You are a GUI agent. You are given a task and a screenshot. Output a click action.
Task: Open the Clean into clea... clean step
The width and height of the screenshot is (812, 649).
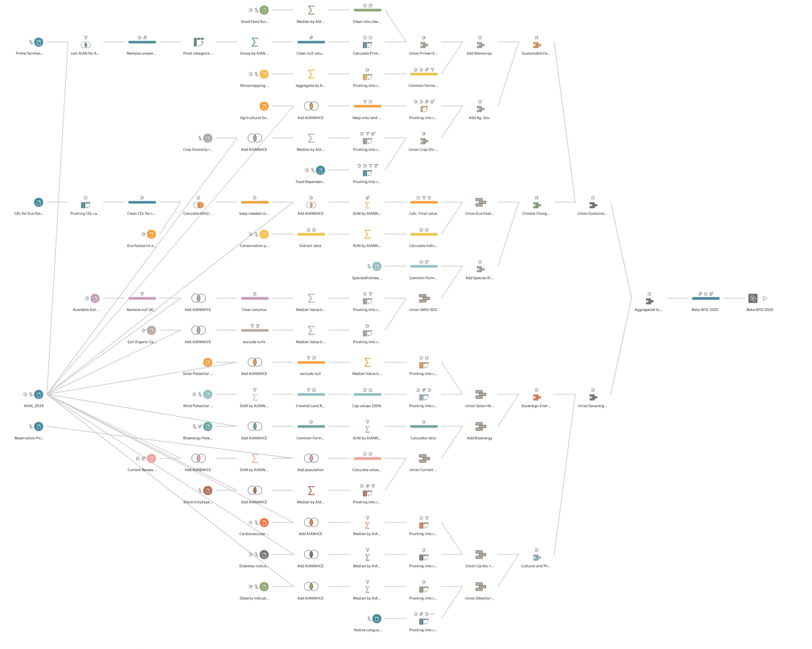[x=367, y=10]
